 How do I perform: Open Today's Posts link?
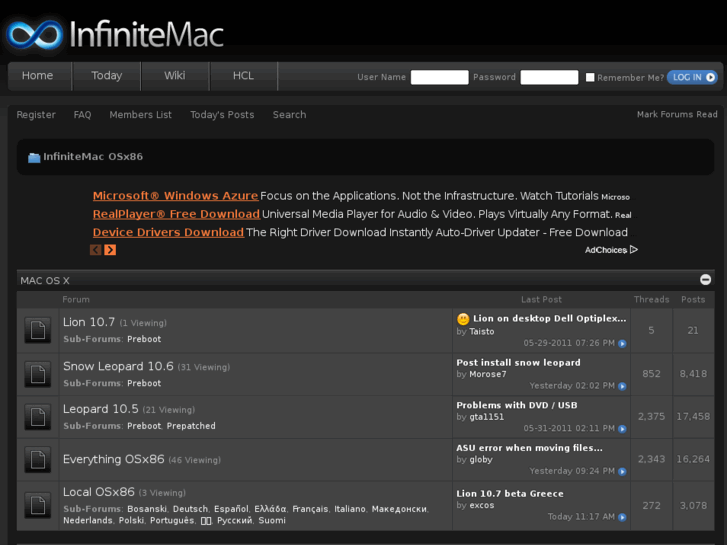pyautogui.click(x=222, y=115)
